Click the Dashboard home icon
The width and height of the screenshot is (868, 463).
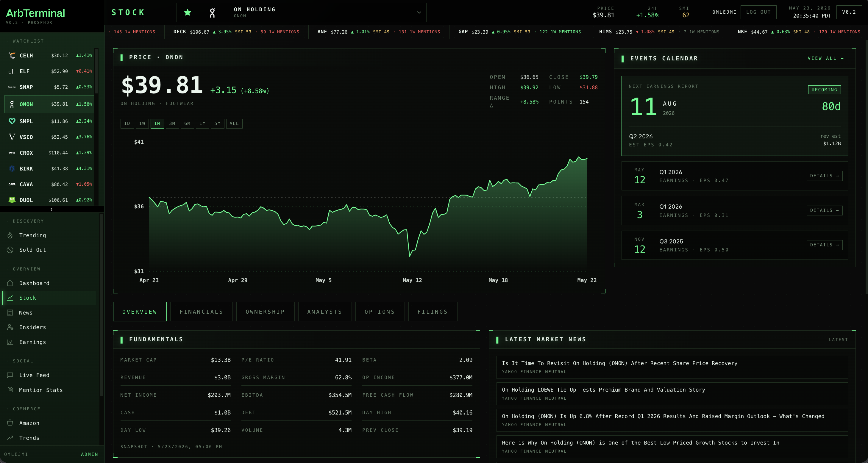[10, 283]
